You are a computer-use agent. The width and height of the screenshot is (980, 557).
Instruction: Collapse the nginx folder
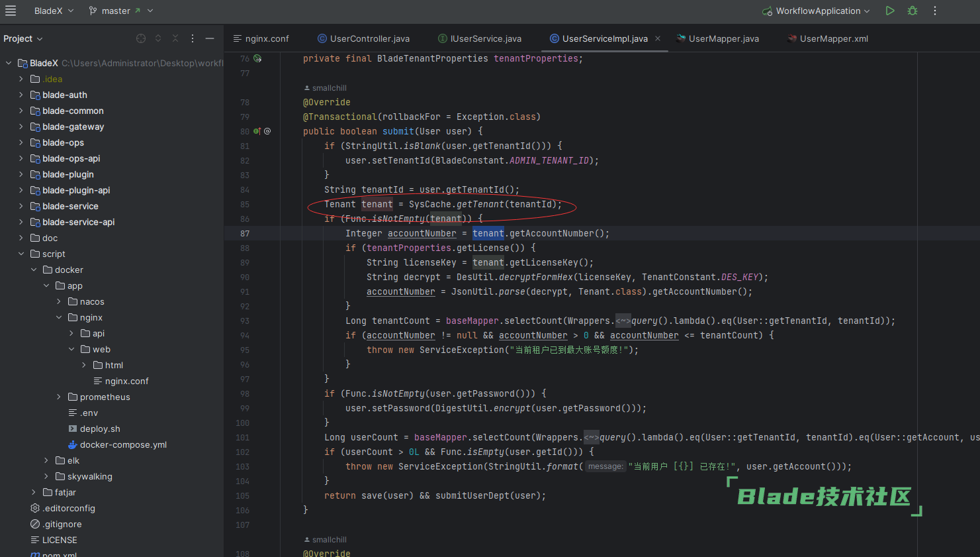[x=59, y=317]
